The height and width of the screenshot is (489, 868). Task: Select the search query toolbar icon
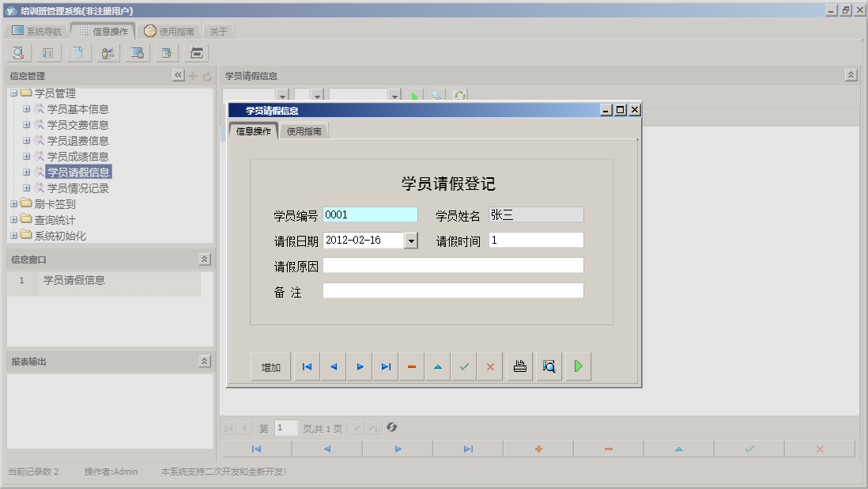17,52
